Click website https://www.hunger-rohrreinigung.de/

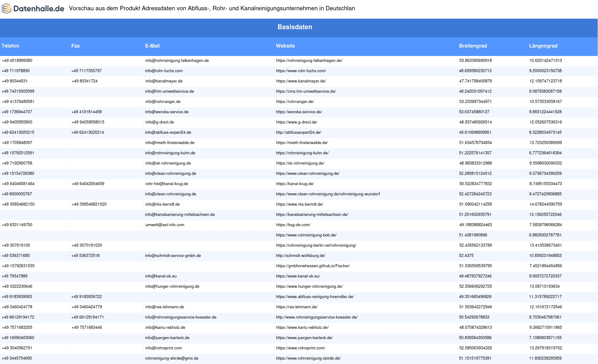pyautogui.click(x=309, y=287)
